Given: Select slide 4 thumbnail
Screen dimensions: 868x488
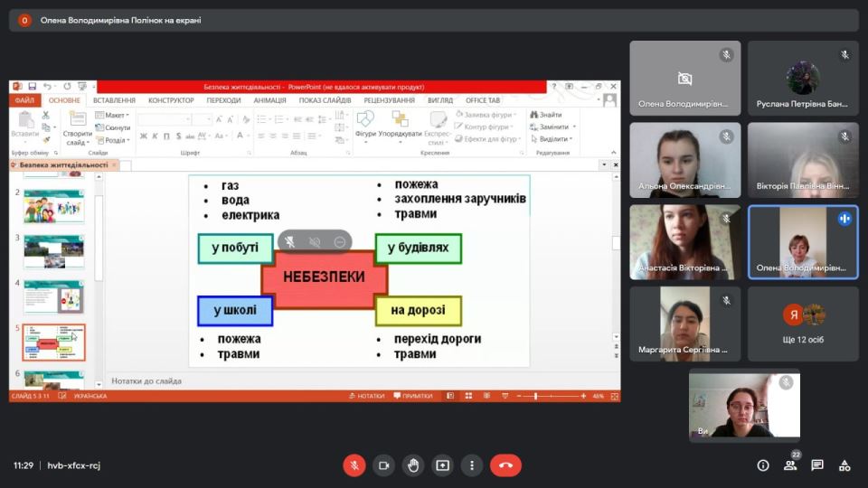Looking at the screenshot, I should pos(53,297).
